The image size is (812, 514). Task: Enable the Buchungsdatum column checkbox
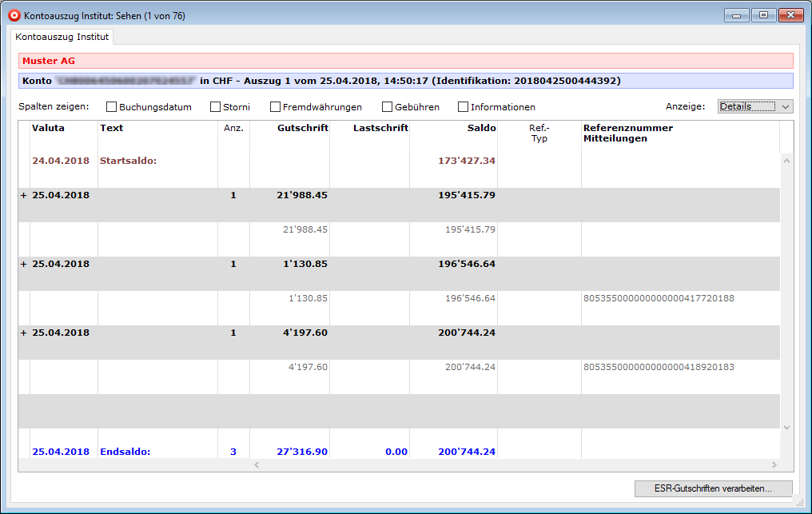(112, 107)
